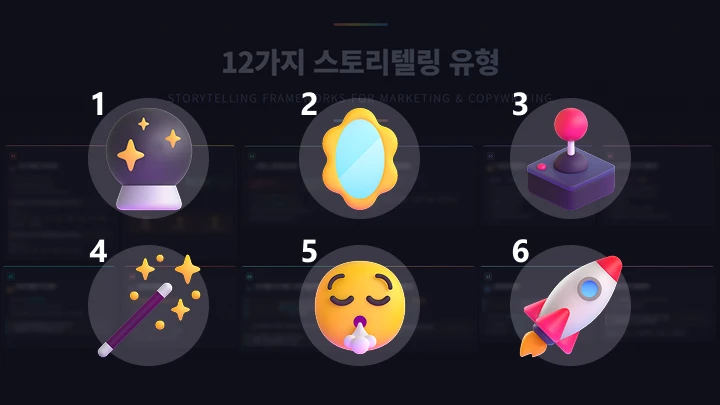Select the golden-framed mirror icon
Screen dimensions: 720x405
point(360,158)
